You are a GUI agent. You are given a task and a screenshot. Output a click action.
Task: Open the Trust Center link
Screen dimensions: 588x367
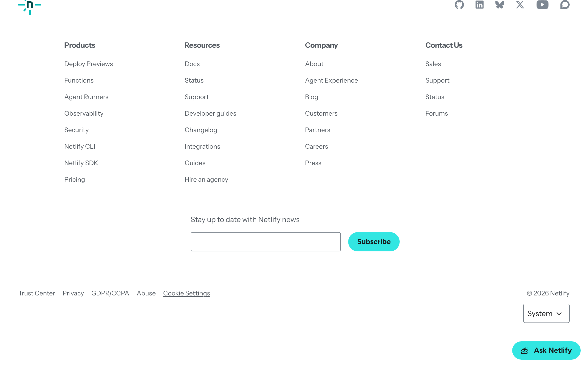[37, 293]
